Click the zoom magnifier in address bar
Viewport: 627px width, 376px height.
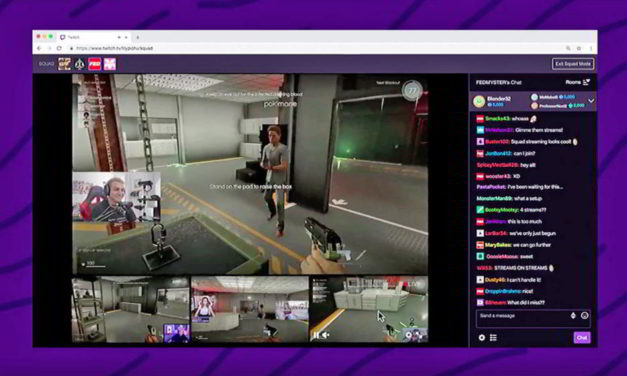point(568,48)
